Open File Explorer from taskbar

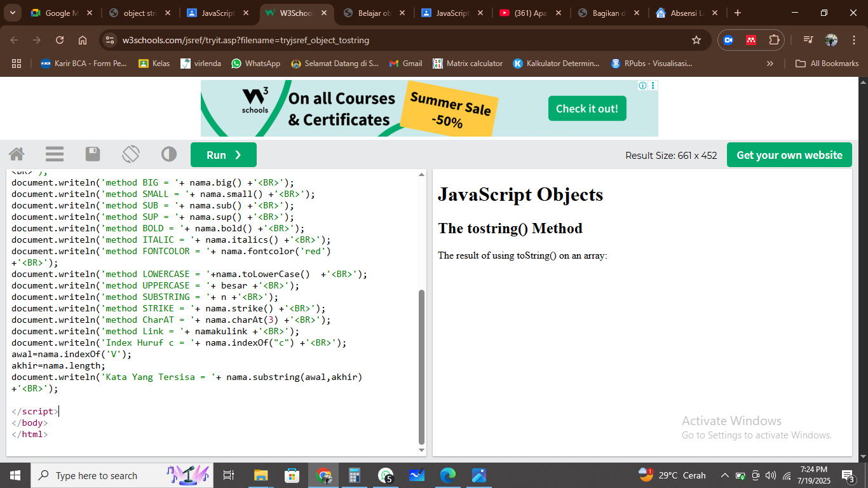click(x=261, y=475)
